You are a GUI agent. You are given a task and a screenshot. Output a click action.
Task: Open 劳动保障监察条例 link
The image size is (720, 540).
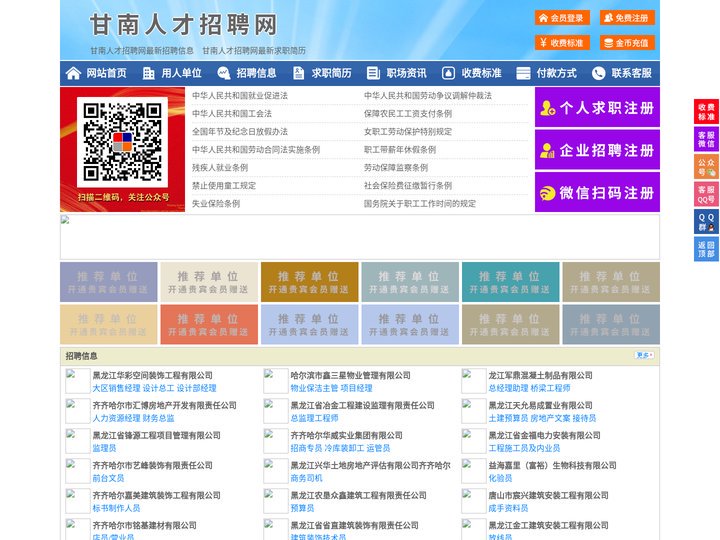[396, 168]
